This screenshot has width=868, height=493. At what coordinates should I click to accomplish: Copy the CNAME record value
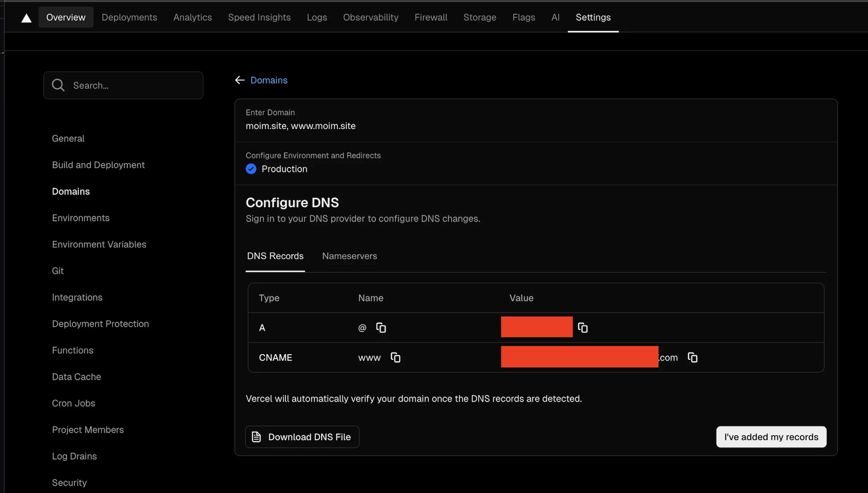tap(692, 358)
